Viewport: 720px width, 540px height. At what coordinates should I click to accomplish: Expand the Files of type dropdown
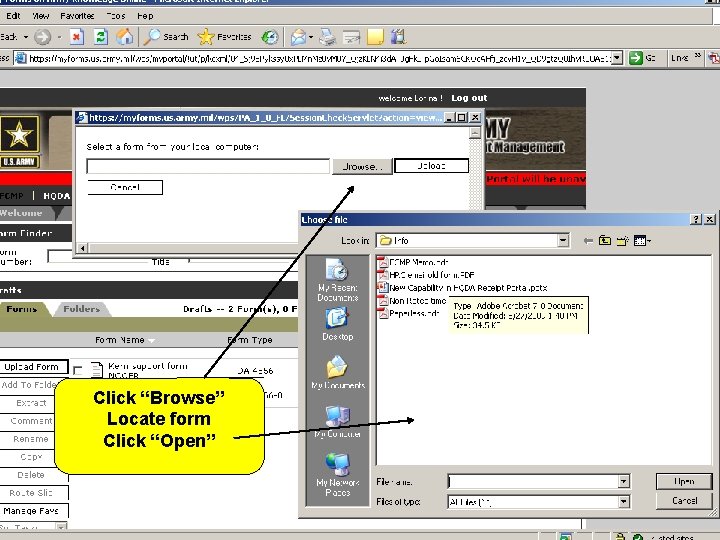(623, 501)
